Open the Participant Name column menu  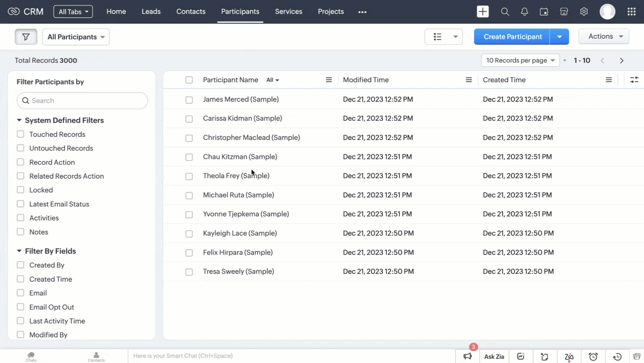tap(329, 80)
